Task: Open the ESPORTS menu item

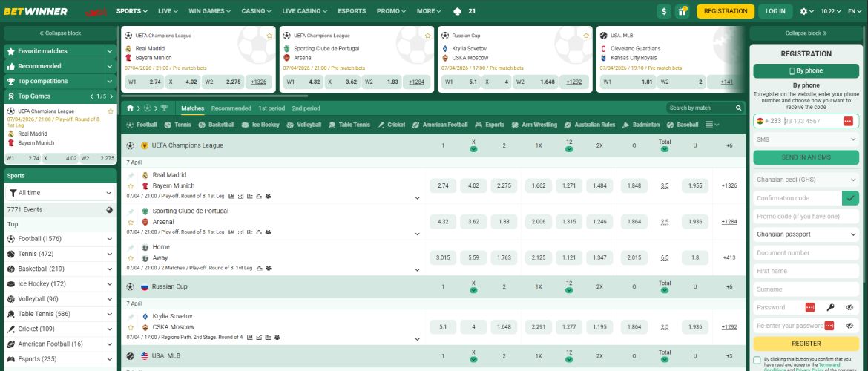Action: 352,11
